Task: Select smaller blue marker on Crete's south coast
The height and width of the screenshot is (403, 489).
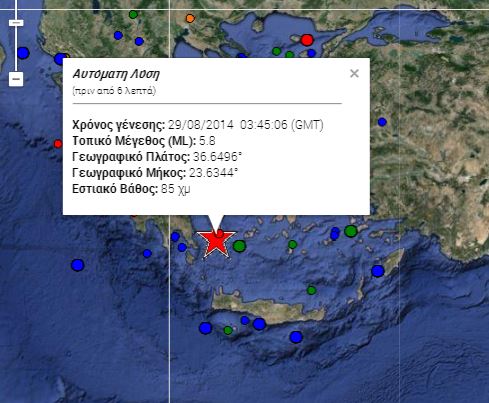Action: click(245, 320)
